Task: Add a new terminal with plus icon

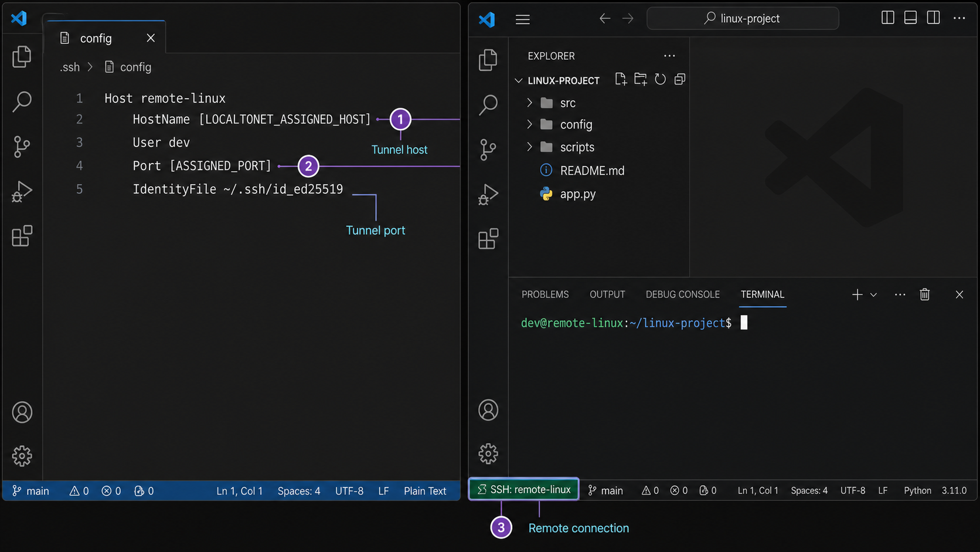Action: [x=857, y=294]
